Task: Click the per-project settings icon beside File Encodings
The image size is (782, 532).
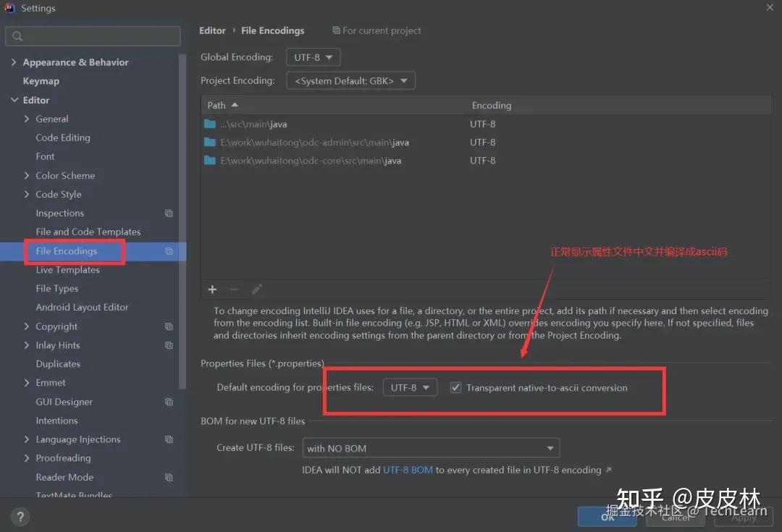Action: point(168,250)
